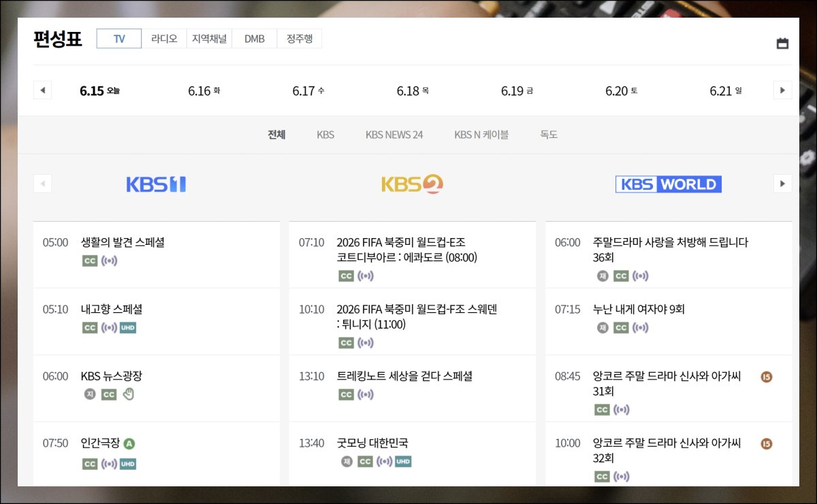Click UHD badge under 내고향 스페셜

128,328
